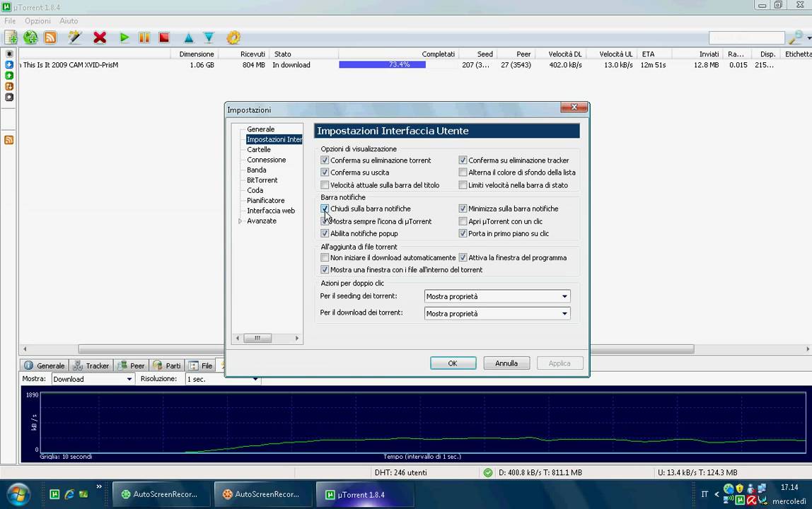Open the Per il download dei torrent dropdown
The height and width of the screenshot is (509, 812).
click(497, 313)
